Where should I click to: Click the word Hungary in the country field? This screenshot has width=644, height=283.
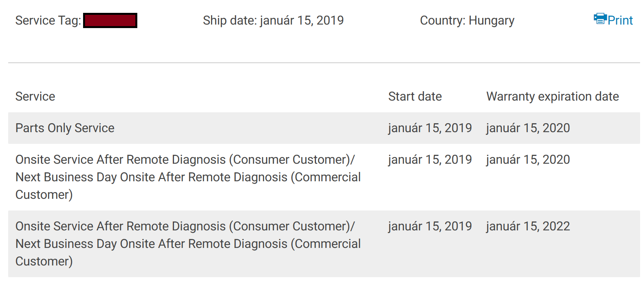pyautogui.click(x=491, y=20)
